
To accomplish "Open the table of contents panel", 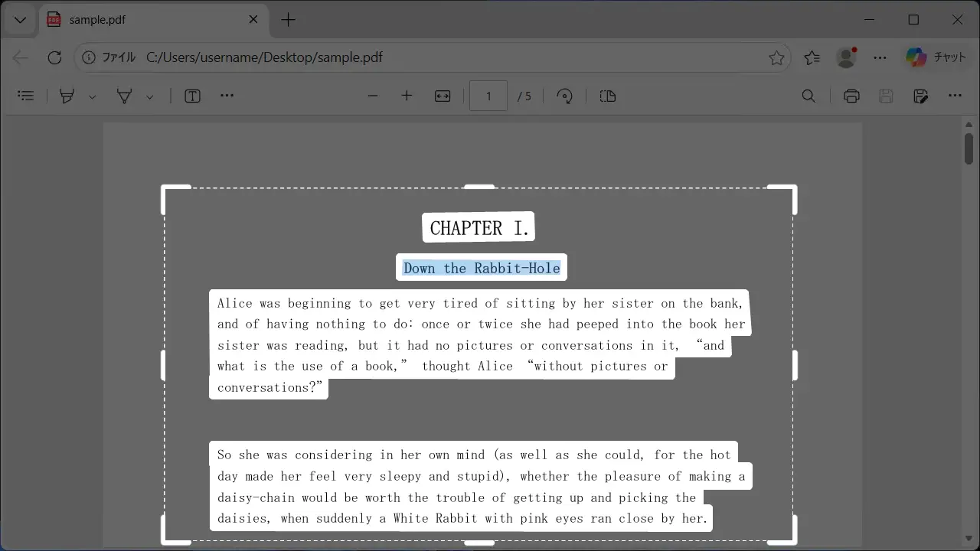I will click(x=26, y=96).
